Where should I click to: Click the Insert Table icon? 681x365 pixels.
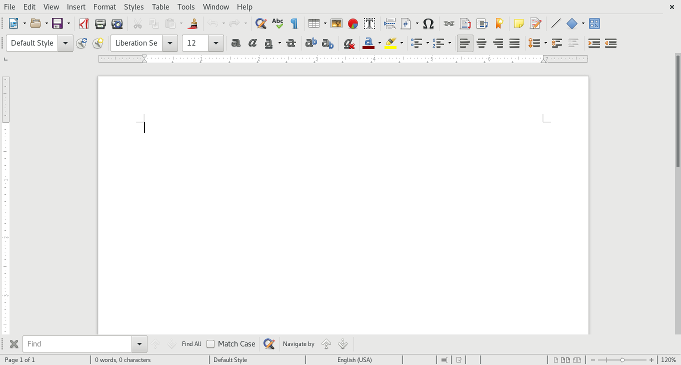[314, 23]
